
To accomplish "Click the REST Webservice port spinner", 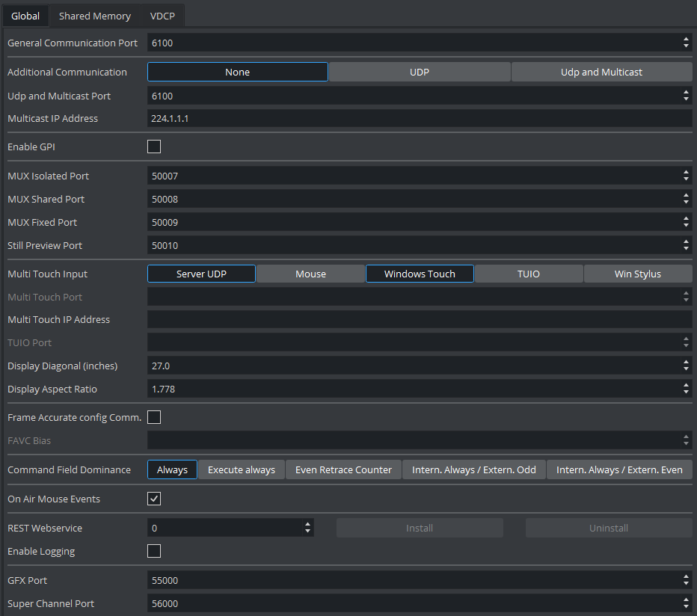I will pos(307,528).
